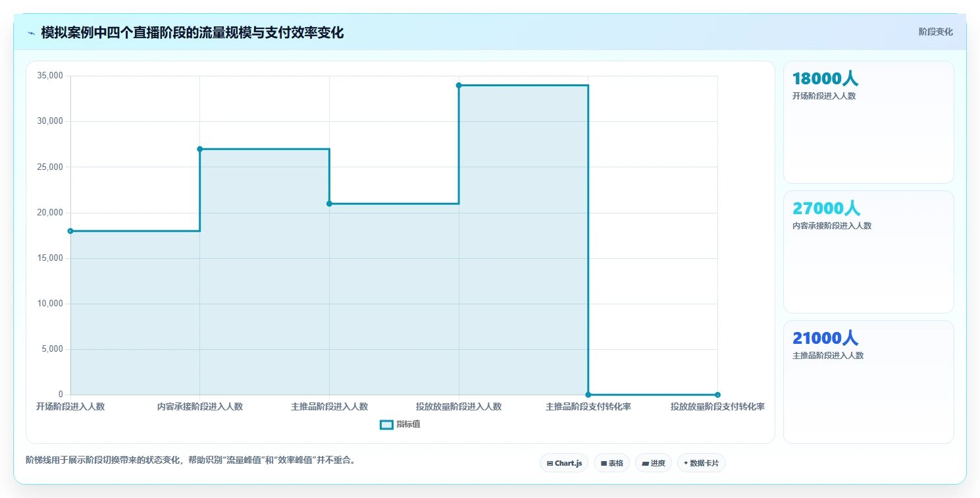Viewport: 980px width, 498px height.
Task: Click the data point for 投放放量阶段支付转化率
Action: [x=717, y=395]
